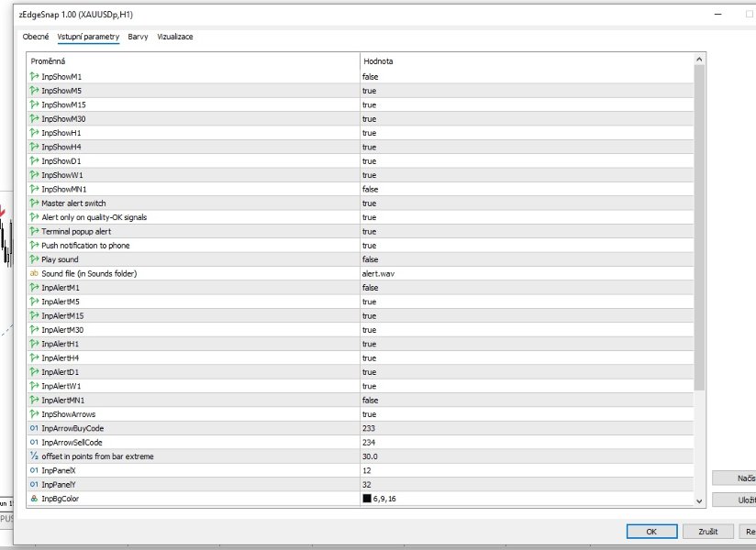Click the 'true' value of Push notification to phone

click(x=370, y=246)
